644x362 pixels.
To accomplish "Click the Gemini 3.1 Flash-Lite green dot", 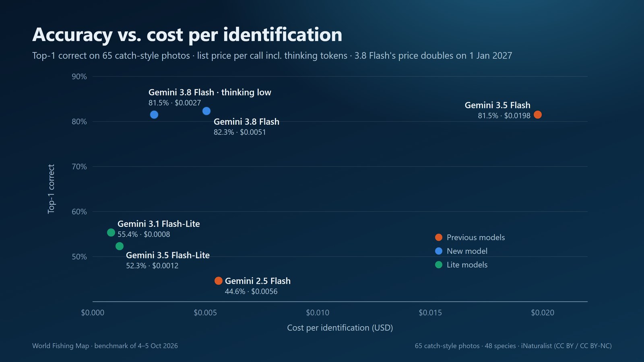I will click(111, 232).
